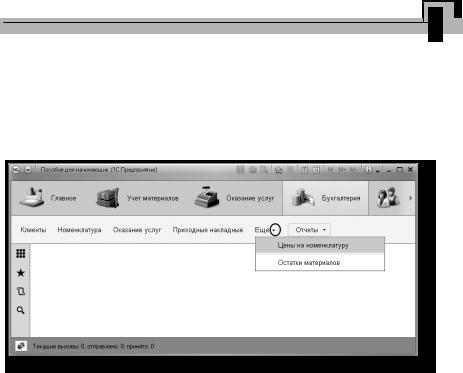Click the Save icon in title bar
This screenshot has height=373, width=463.
240,170
